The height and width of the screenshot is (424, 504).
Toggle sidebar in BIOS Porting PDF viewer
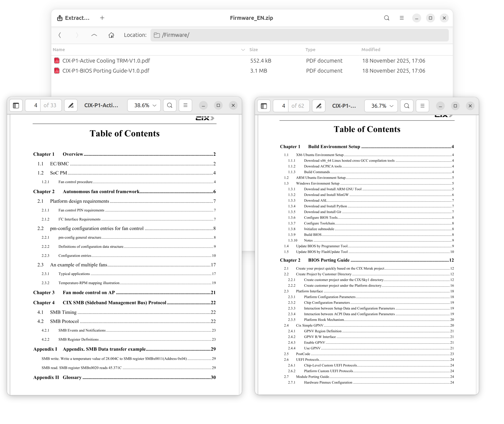[264, 106]
